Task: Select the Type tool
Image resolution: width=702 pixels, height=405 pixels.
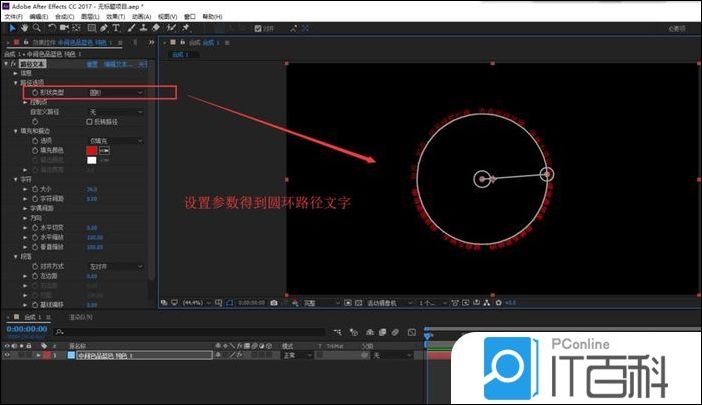Action: click(116, 28)
